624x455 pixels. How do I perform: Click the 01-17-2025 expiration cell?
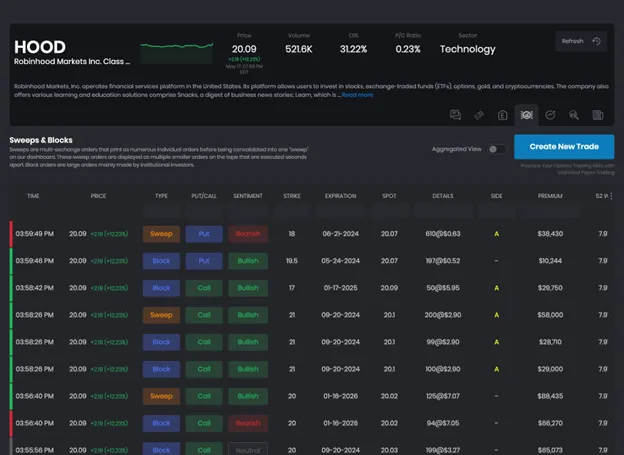point(340,288)
